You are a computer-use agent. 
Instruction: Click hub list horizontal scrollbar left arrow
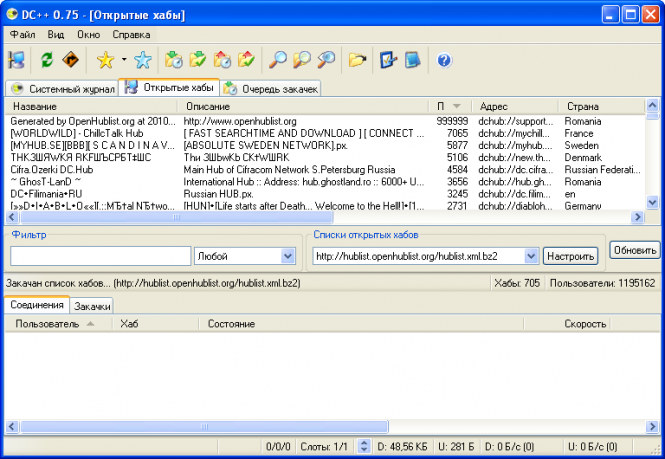(12, 217)
